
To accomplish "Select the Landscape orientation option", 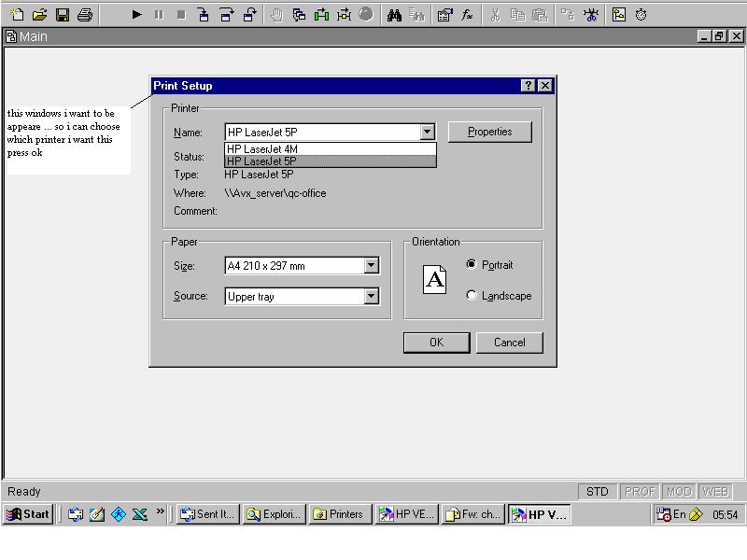I will 472,296.
